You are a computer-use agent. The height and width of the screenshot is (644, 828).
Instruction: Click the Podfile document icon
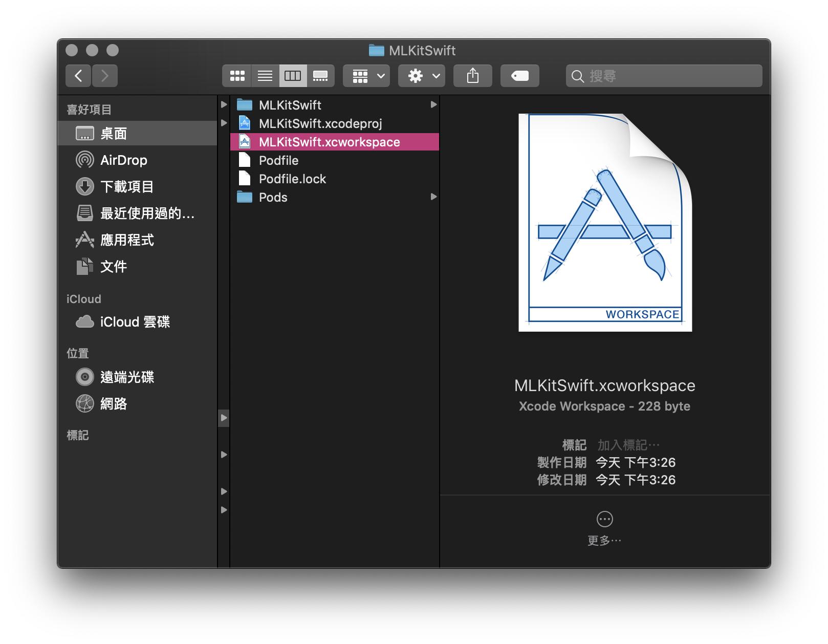(x=245, y=160)
